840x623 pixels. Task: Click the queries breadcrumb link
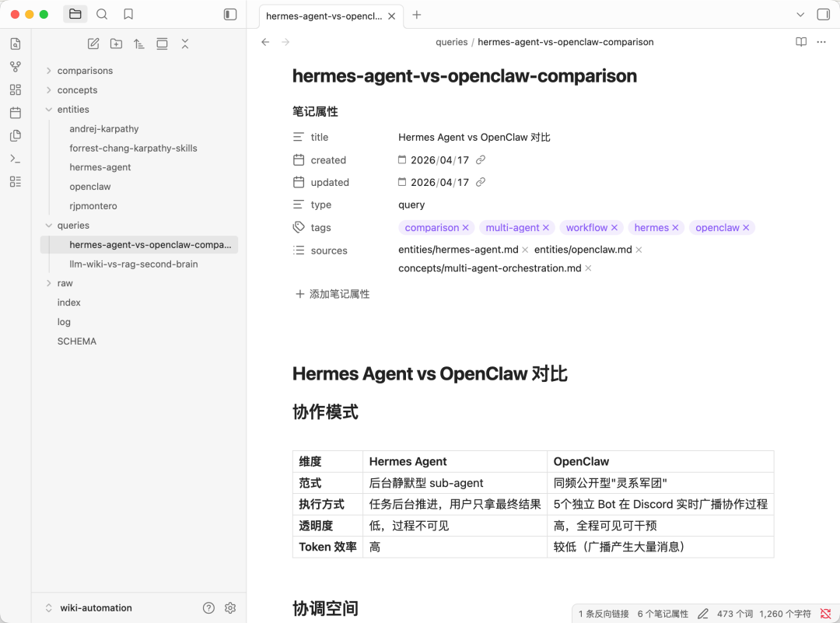tap(452, 42)
